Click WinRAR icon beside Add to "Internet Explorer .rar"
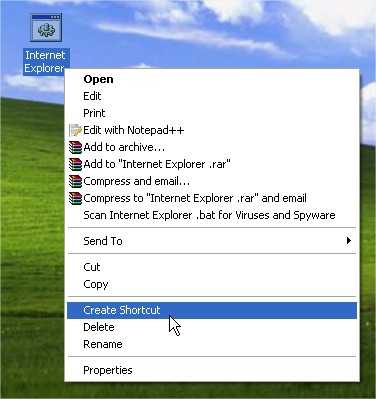The width and height of the screenshot is (376, 399). click(x=75, y=164)
